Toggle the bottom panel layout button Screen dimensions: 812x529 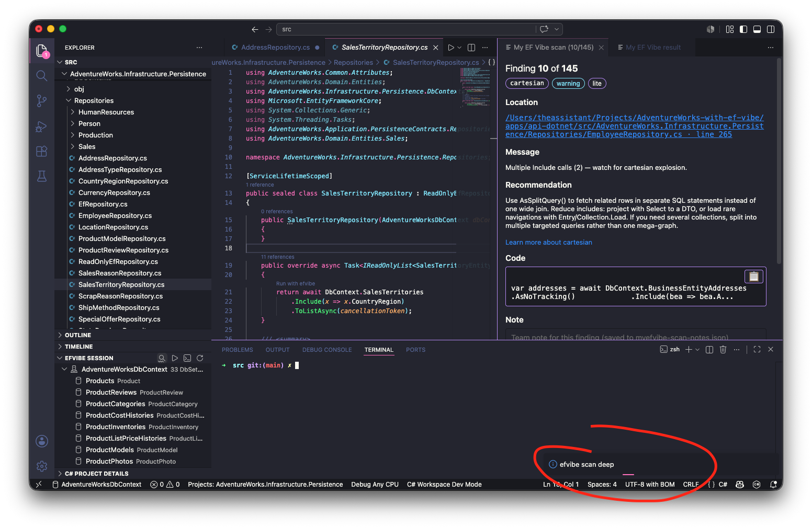click(x=757, y=29)
